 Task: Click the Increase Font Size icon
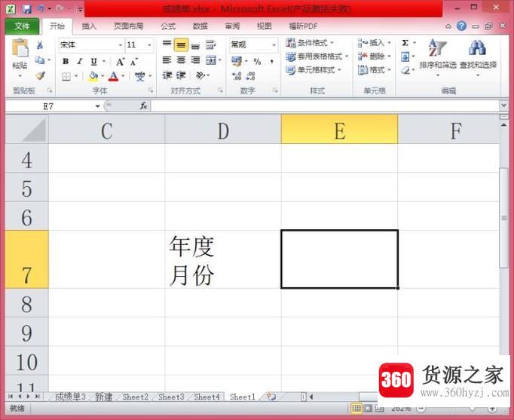coord(121,61)
